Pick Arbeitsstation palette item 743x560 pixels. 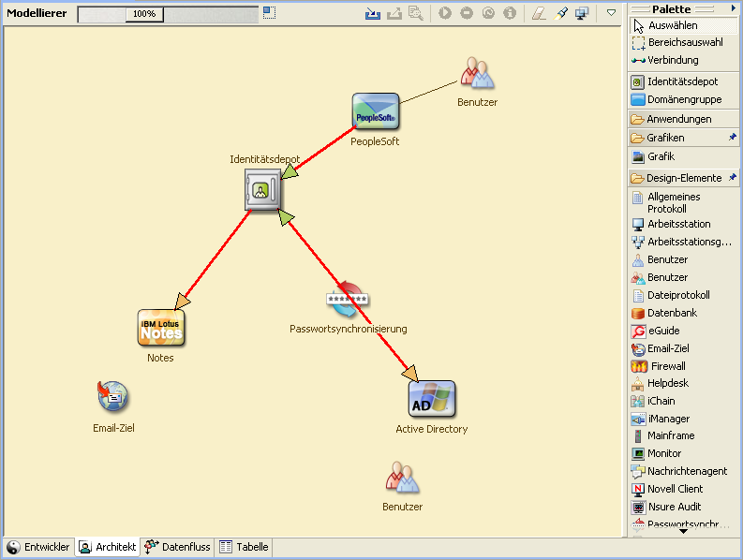684,224
